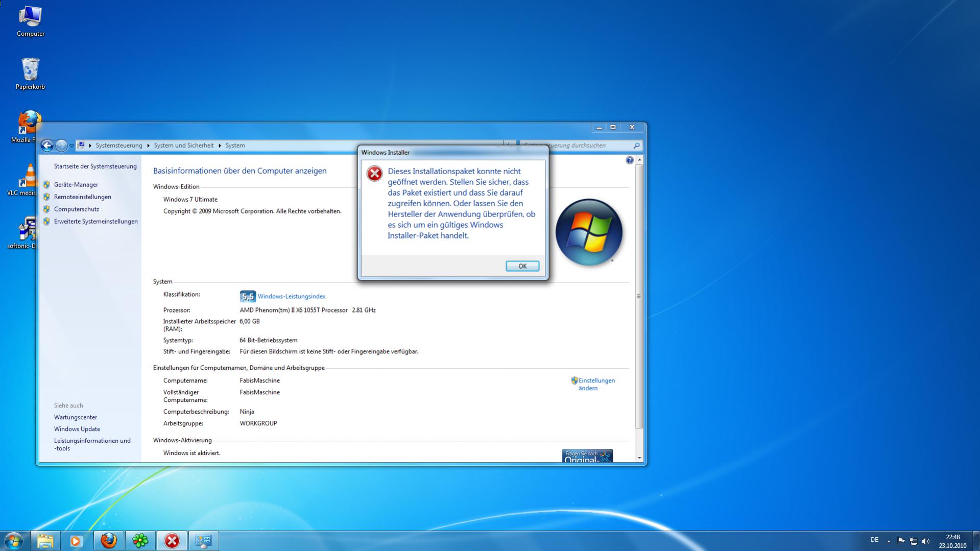Screen dimensions: 980x551
Task: Click the vertical scrollbar thumb in System window
Action: tap(639, 296)
